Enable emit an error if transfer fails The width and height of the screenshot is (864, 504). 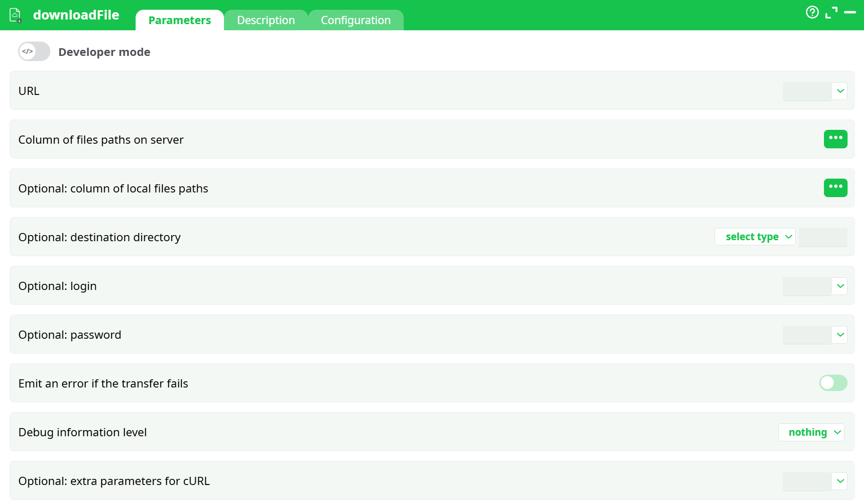(833, 383)
